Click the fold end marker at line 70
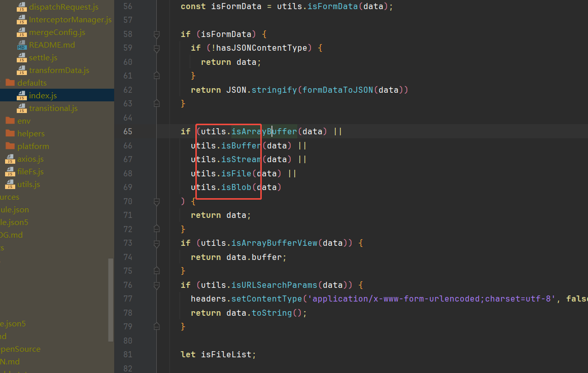 [x=157, y=202]
